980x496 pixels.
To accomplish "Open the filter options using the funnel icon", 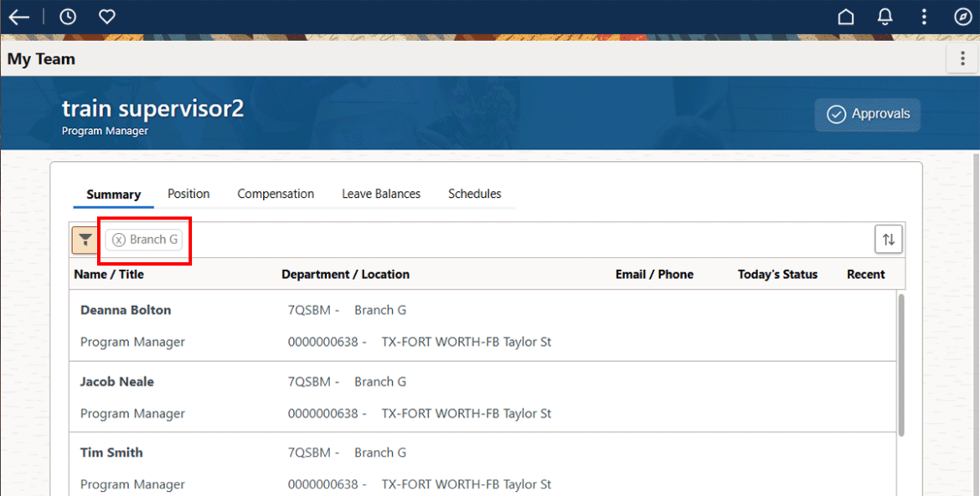I will click(85, 240).
